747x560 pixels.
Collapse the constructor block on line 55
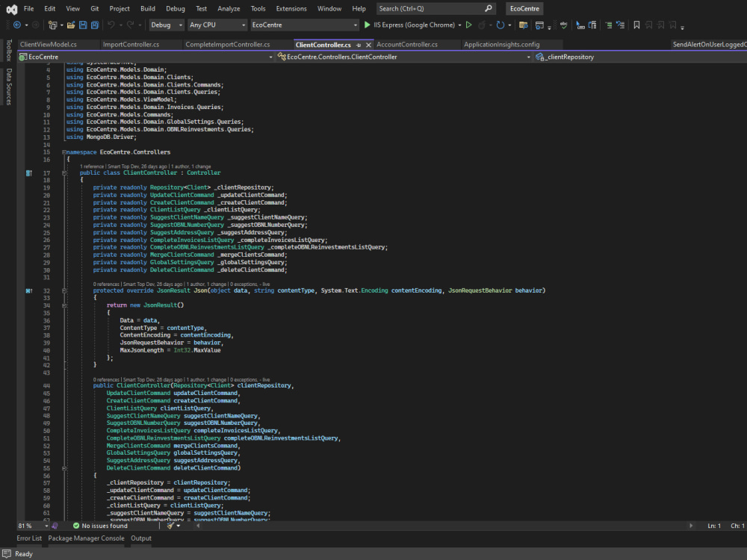(63, 468)
